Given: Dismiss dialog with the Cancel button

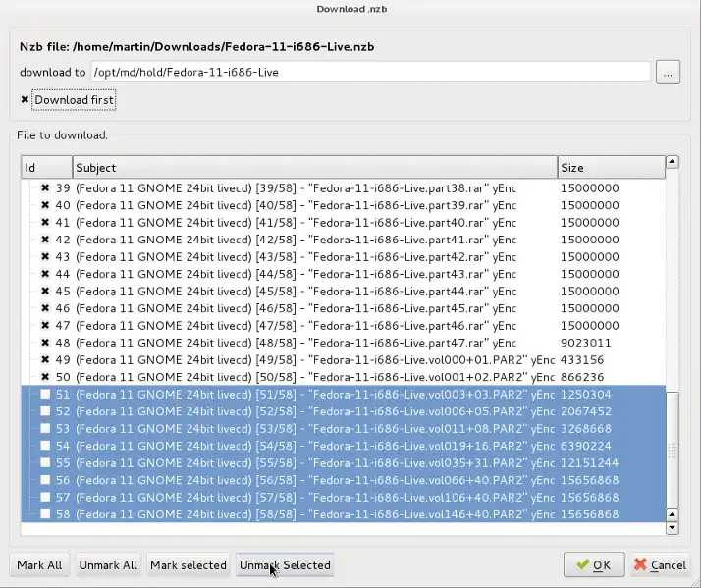Looking at the screenshot, I should [660, 565].
